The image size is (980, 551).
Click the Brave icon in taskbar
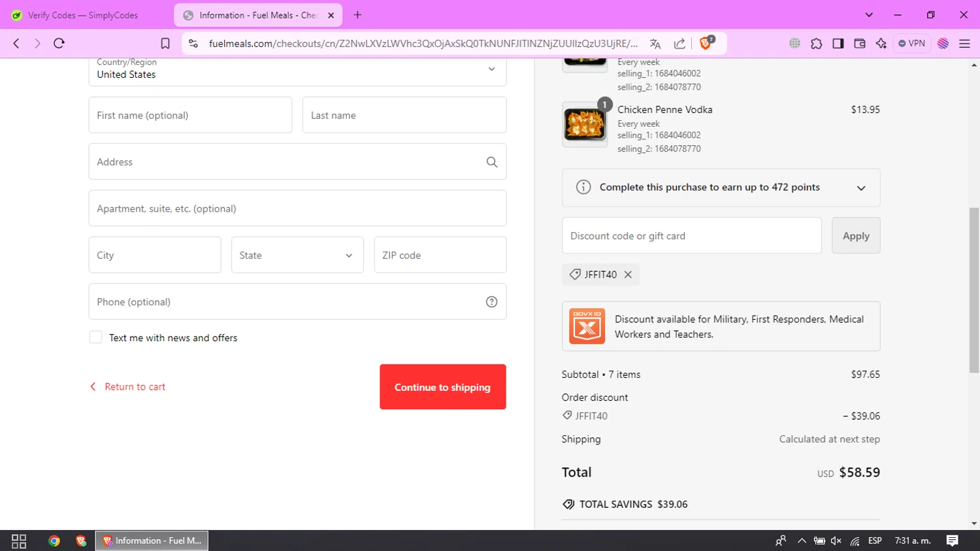click(x=81, y=541)
